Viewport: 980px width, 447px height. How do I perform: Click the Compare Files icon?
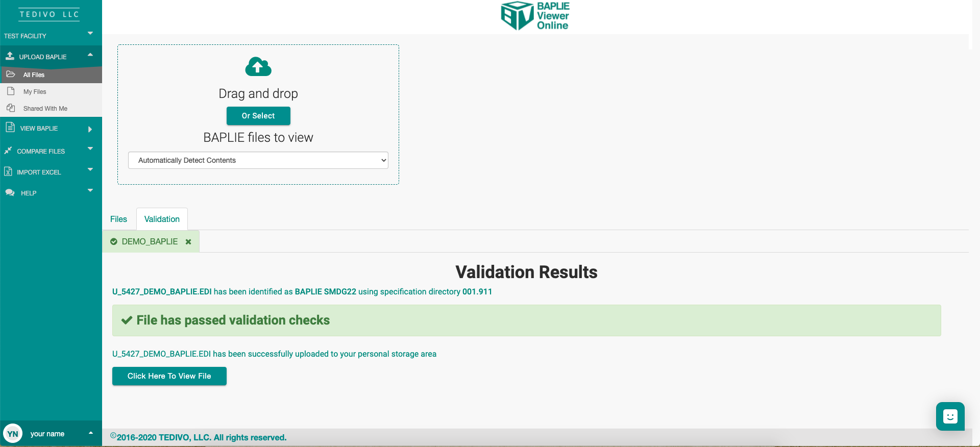8,151
